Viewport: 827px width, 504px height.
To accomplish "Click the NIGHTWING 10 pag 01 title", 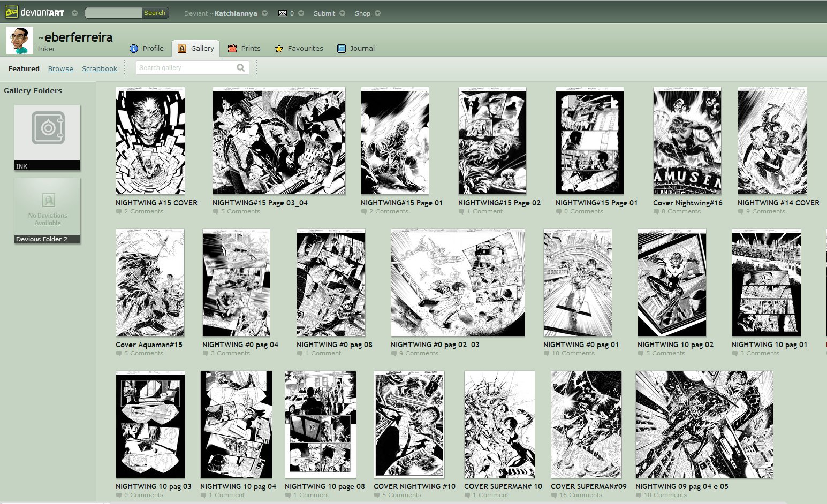I will point(770,345).
